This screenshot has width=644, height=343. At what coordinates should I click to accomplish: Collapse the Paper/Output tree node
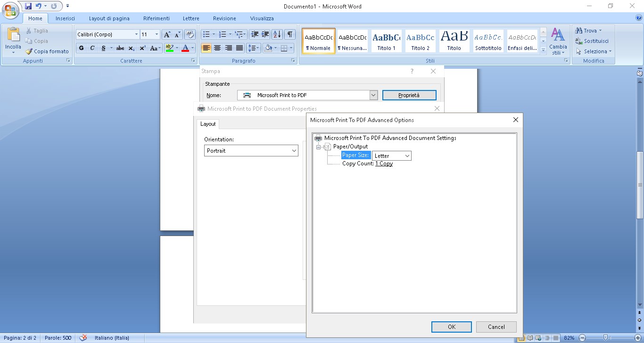tap(319, 147)
